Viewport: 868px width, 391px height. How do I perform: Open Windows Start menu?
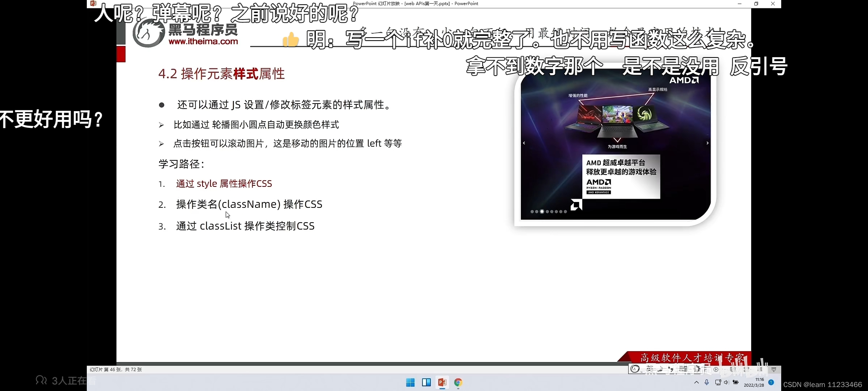410,382
